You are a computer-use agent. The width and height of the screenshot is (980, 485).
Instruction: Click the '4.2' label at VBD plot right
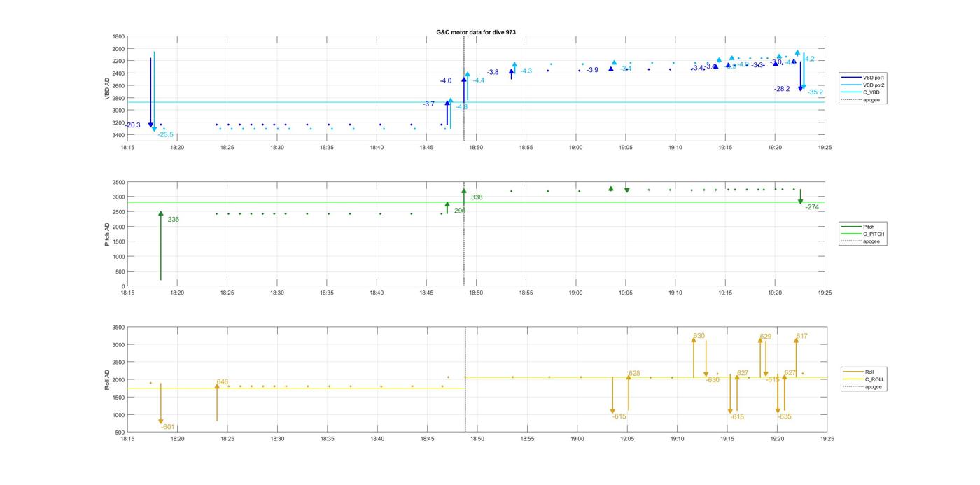coord(810,59)
